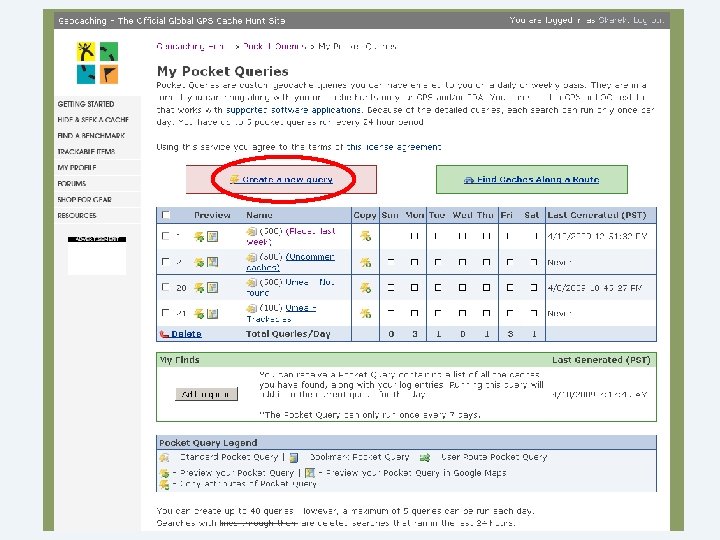Viewport: 720px width, 540px height.
Task: Select the Uncommon caches row checkbox
Action: click(x=166, y=262)
